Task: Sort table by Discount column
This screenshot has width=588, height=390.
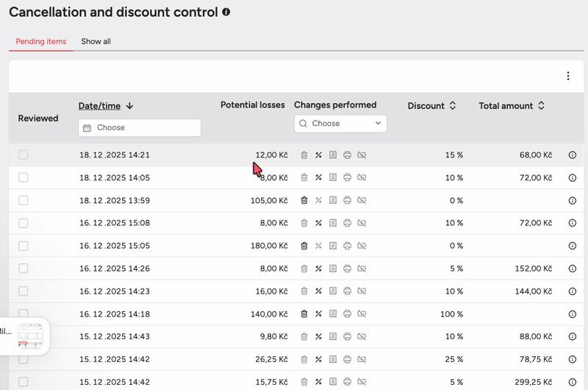Action: (432, 106)
